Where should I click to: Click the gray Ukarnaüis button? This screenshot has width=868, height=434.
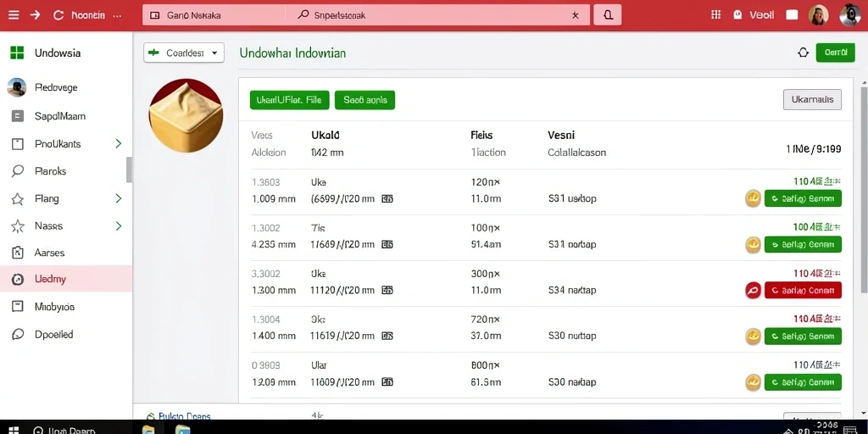pyautogui.click(x=812, y=100)
